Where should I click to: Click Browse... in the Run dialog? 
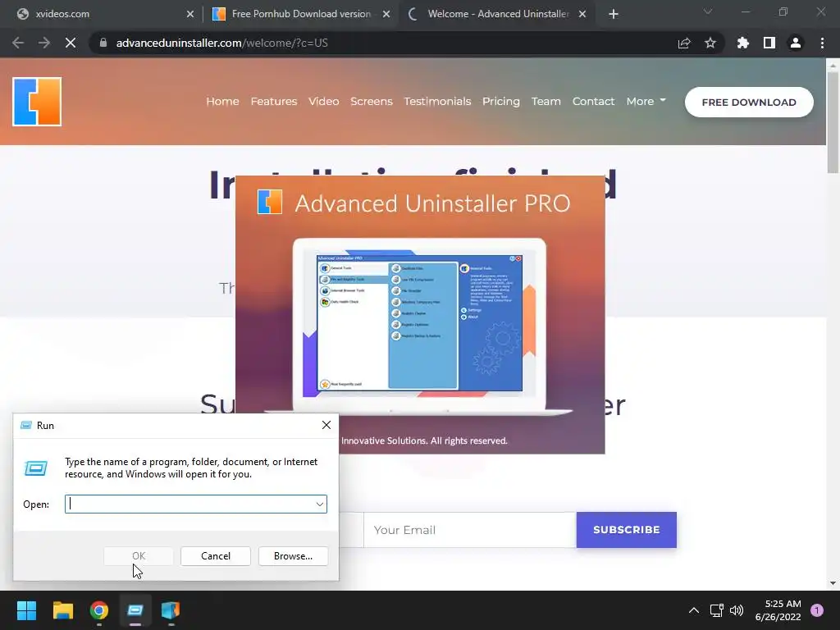click(x=293, y=556)
